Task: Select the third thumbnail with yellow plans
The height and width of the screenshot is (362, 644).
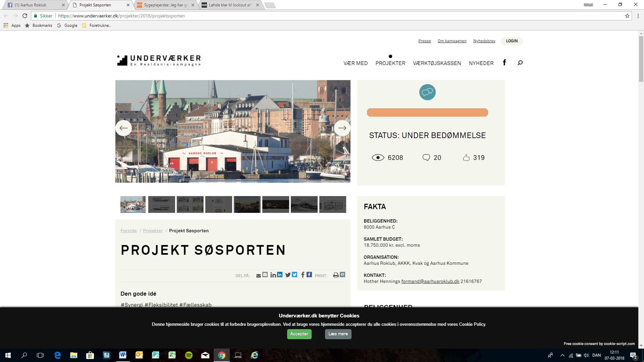Action: tap(190, 205)
